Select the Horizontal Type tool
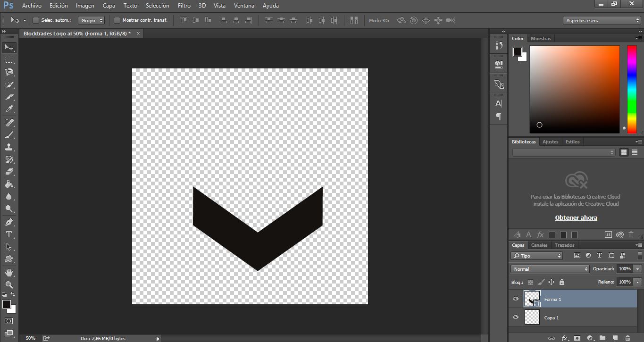The height and width of the screenshot is (342, 644). tap(9, 234)
